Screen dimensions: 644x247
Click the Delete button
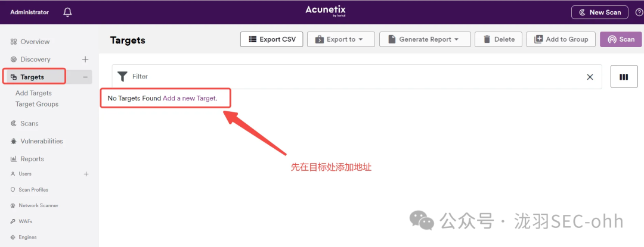[x=498, y=39]
